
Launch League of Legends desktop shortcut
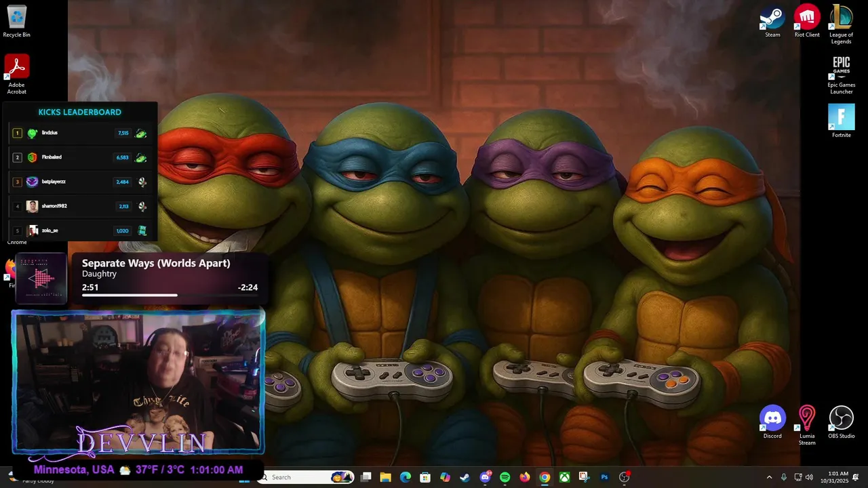click(841, 24)
